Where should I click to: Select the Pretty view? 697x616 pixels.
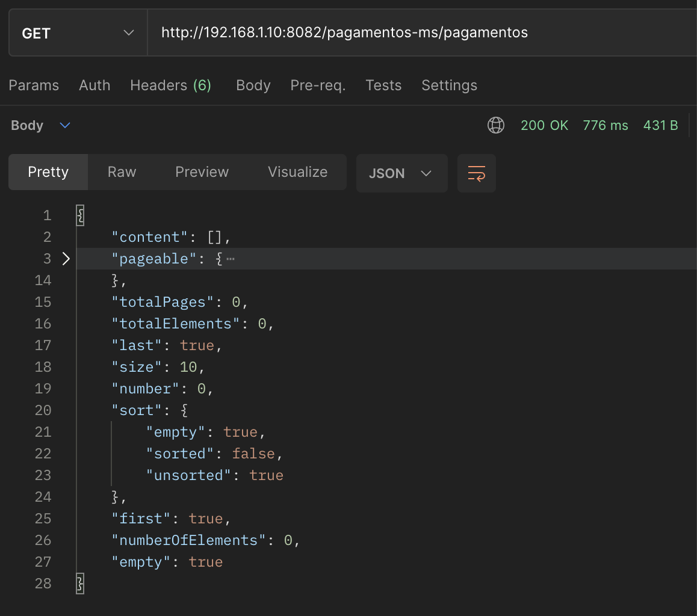coord(48,172)
